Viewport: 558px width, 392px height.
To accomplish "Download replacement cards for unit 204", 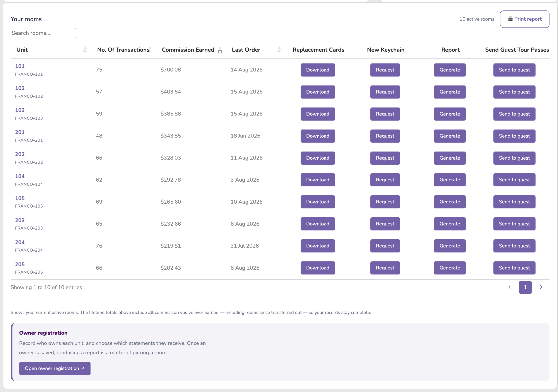I will [x=318, y=246].
